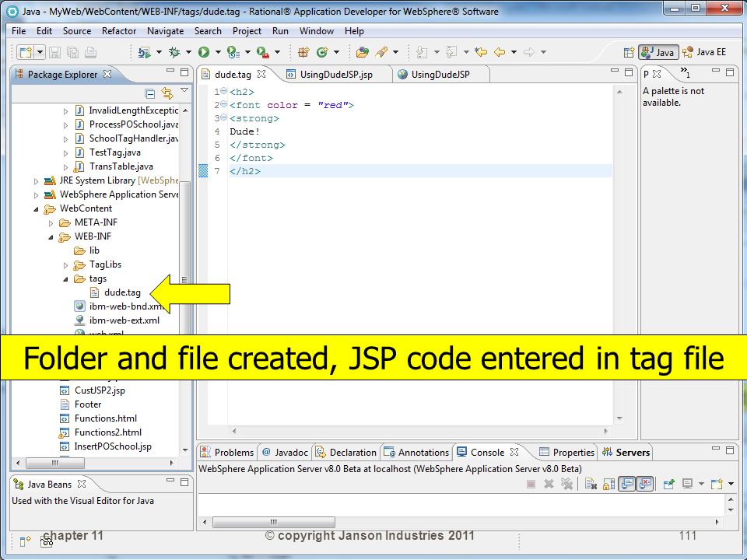This screenshot has height=560, width=747.
Task: Open the Refactor menu
Action: coord(118,31)
